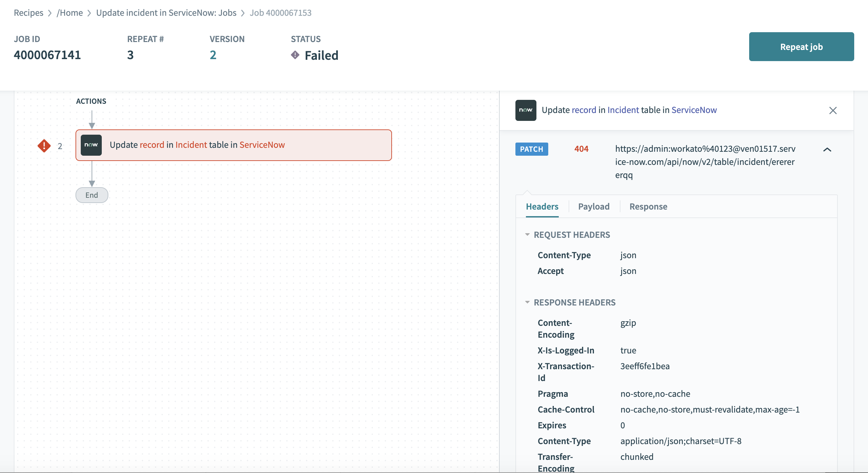Click the ServiceNow icon in the failed action step
The height and width of the screenshot is (473, 868).
[x=91, y=145]
